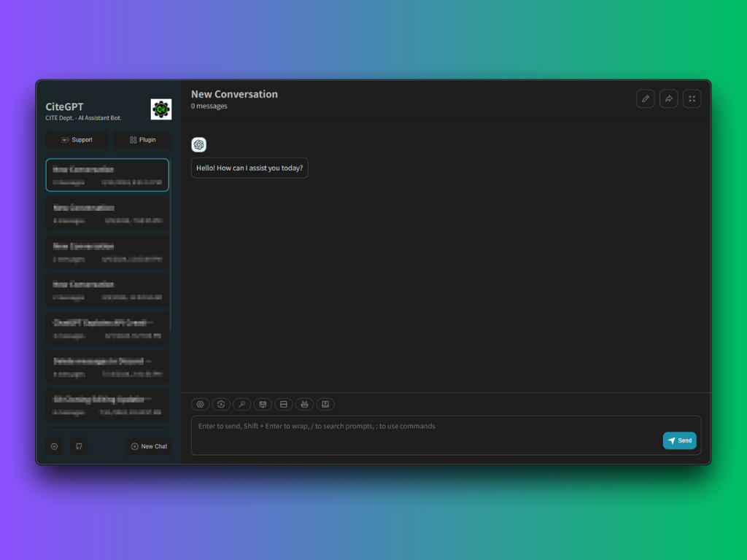This screenshot has width=747, height=560.
Task: Open sidebar settings icon at bottom
Action: coord(54,446)
